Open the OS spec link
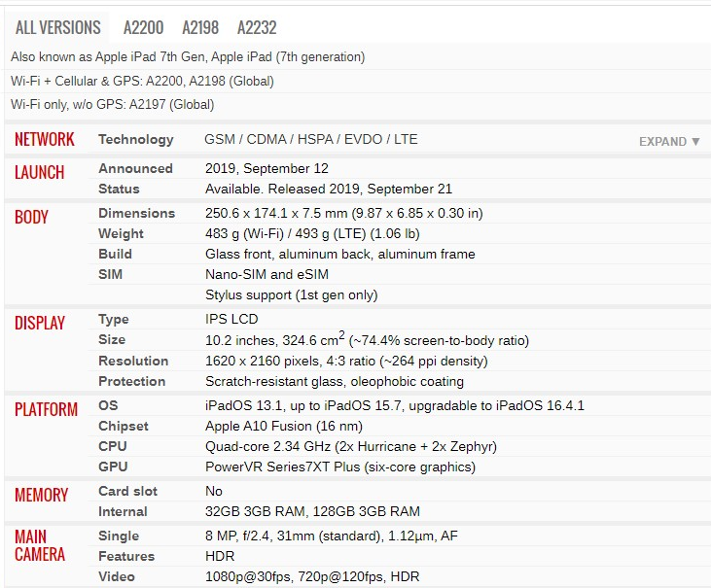The height and width of the screenshot is (588, 711). 108,405
